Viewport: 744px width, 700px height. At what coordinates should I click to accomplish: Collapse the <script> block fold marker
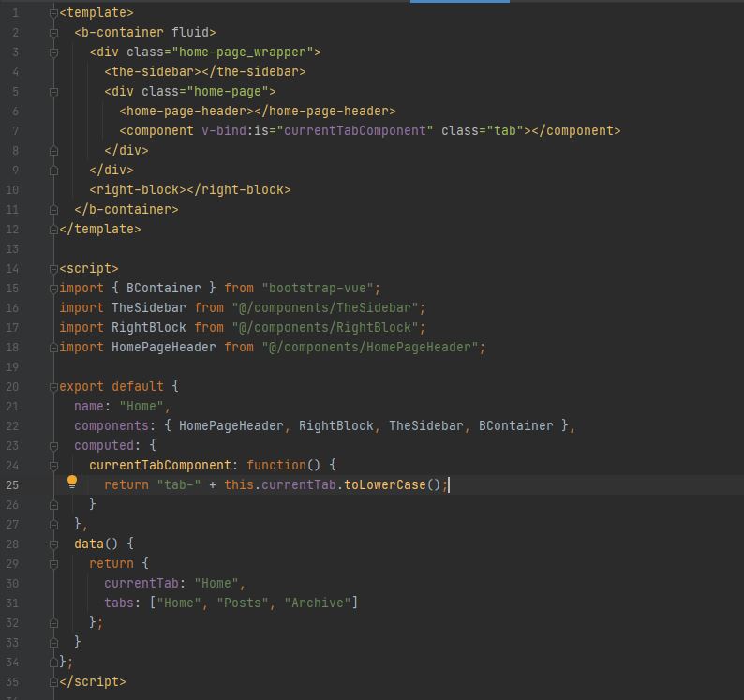[53, 269]
